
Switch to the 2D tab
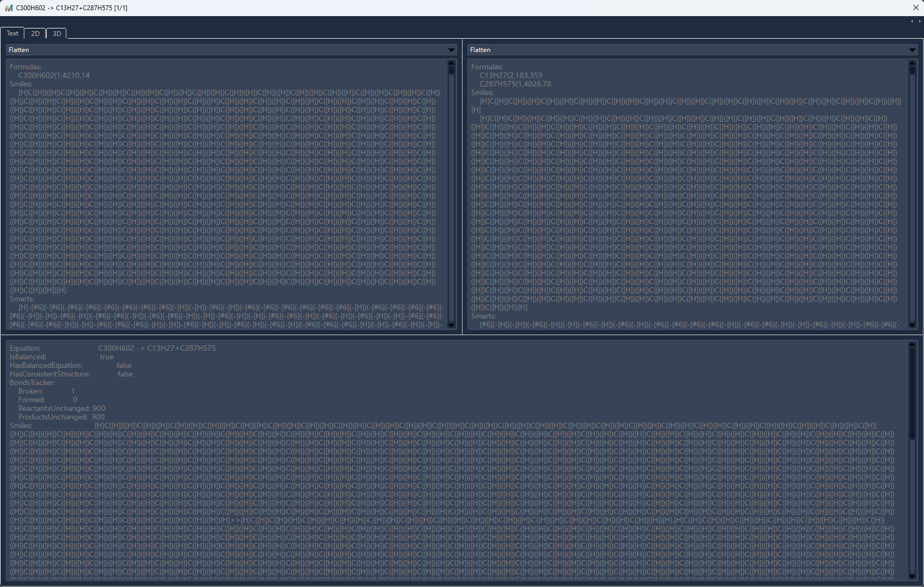pyautogui.click(x=35, y=33)
